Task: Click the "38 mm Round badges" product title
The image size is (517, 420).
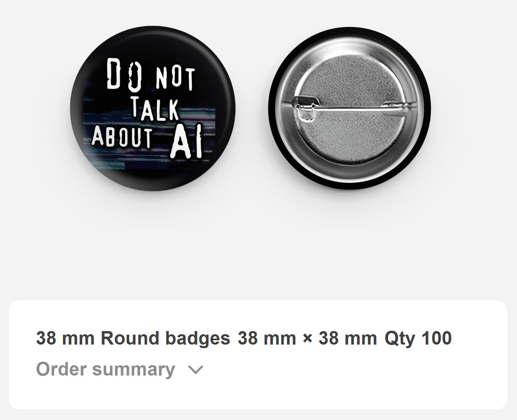Action: 133,338
